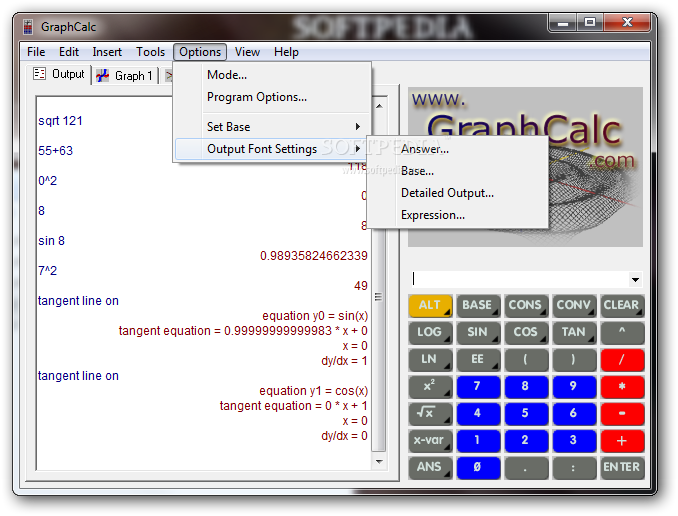Screen dimensions: 678x516
Task: Open the BASE keypad button
Action: pos(478,305)
